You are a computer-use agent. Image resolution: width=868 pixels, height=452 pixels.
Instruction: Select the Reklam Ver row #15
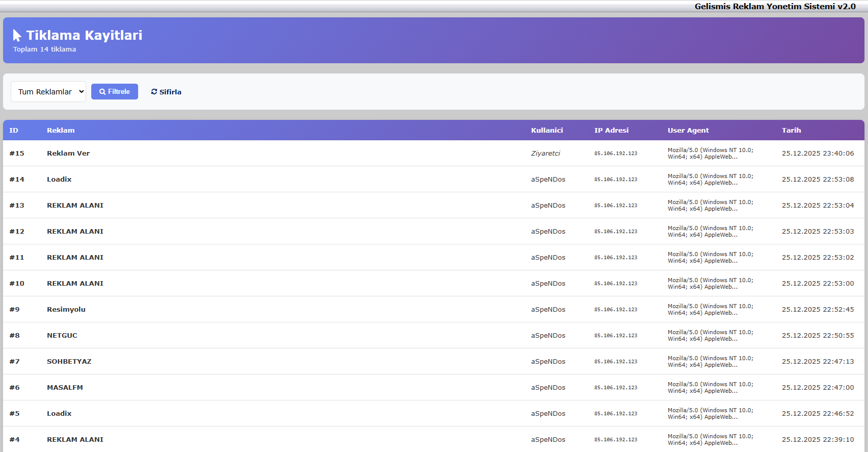point(68,154)
